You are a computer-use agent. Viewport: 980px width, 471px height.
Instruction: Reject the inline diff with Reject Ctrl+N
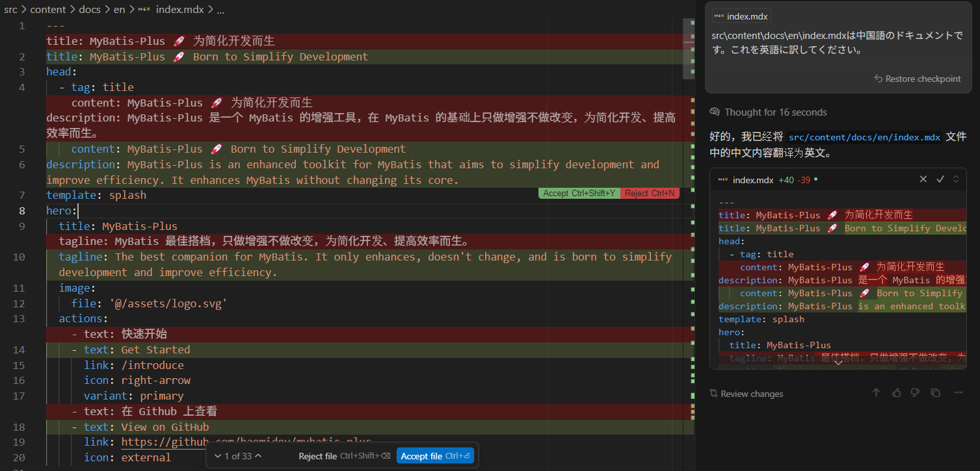coord(648,193)
